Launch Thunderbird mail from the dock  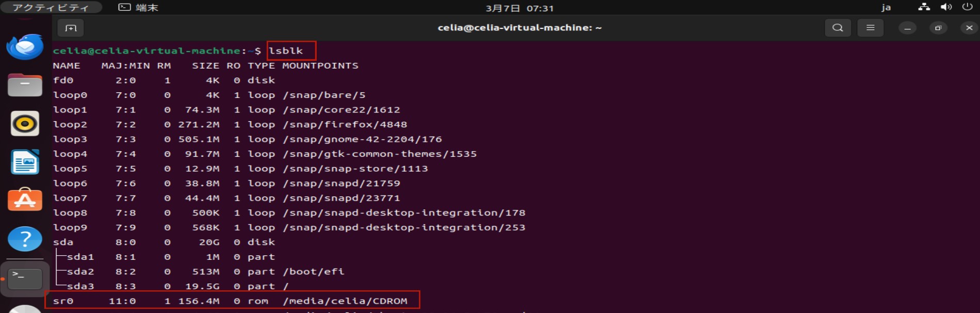[x=25, y=47]
